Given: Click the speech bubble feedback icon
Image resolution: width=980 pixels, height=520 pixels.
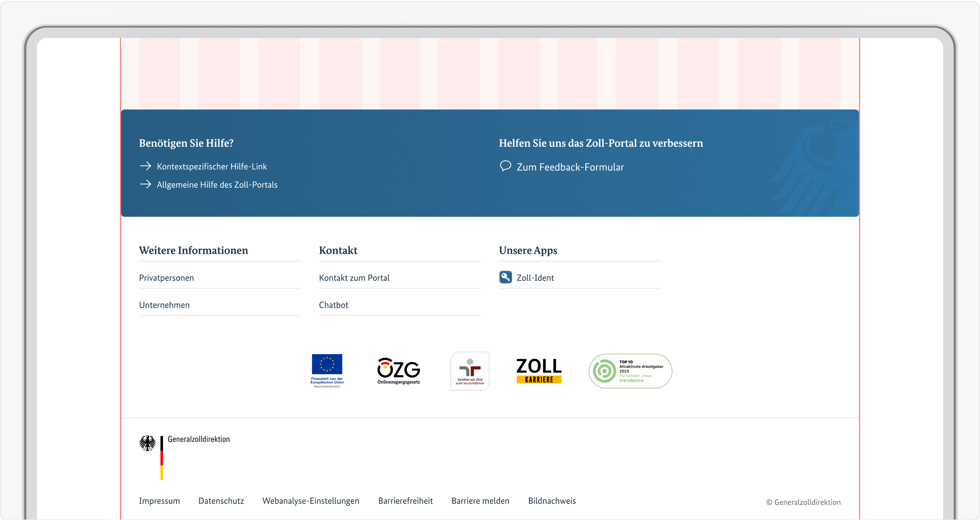Looking at the screenshot, I should pos(505,166).
